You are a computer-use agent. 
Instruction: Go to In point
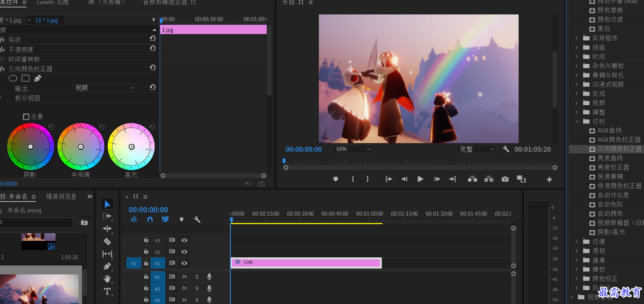[x=388, y=179]
